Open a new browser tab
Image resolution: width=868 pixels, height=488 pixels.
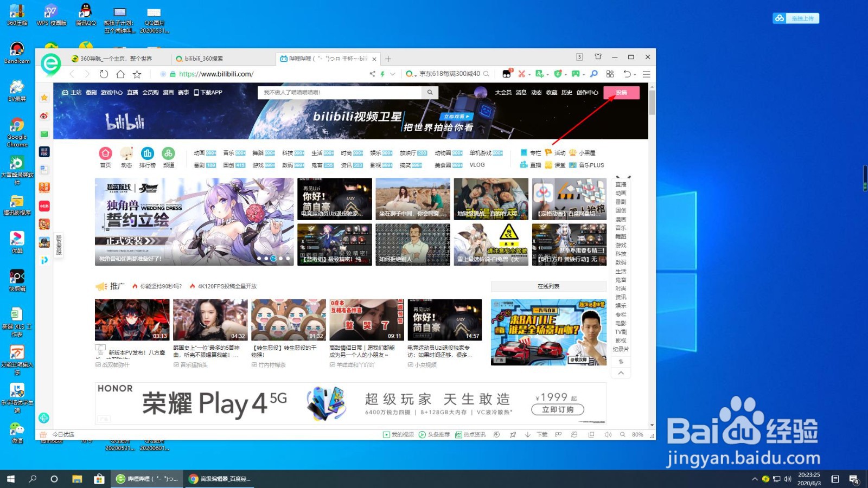[388, 59]
